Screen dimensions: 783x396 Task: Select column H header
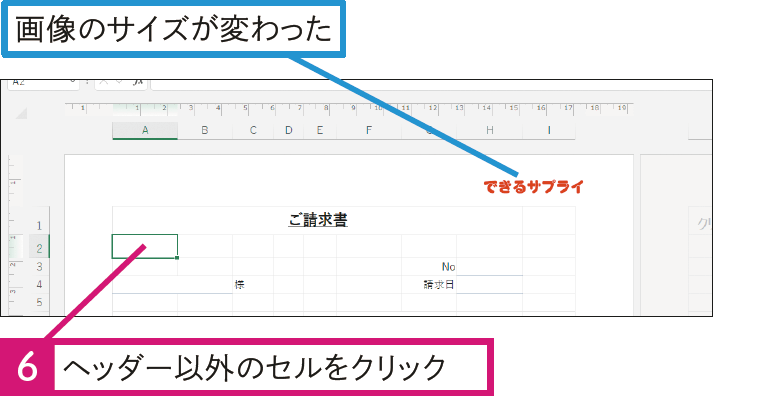(x=489, y=130)
